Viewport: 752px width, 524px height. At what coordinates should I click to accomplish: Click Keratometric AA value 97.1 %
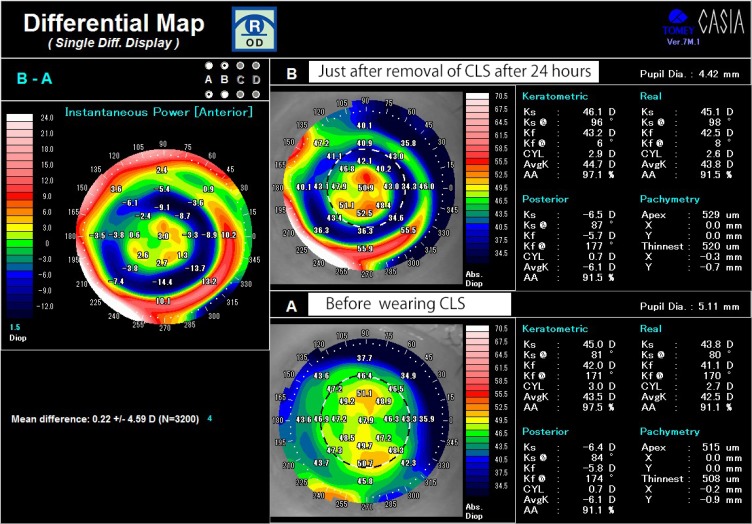[599, 175]
